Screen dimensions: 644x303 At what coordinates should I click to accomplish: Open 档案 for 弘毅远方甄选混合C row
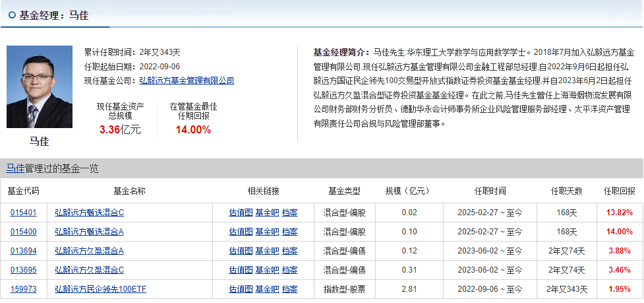(289, 213)
